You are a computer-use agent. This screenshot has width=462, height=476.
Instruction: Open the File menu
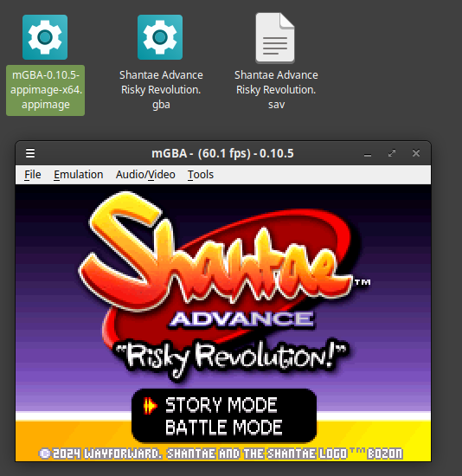pos(33,175)
